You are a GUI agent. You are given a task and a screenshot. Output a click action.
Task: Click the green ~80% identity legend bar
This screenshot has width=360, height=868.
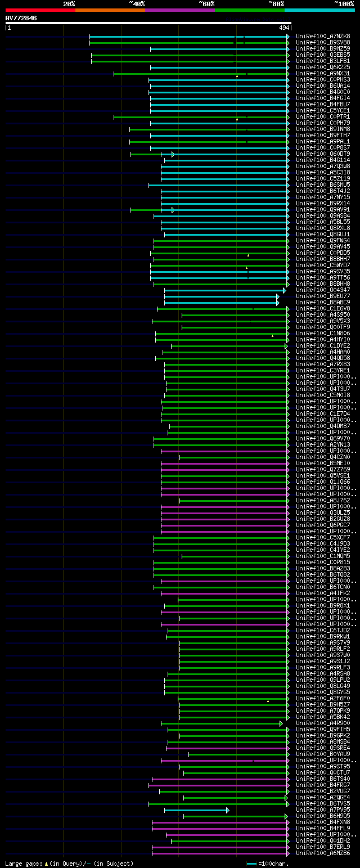pyautogui.click(x=249, y=10)
